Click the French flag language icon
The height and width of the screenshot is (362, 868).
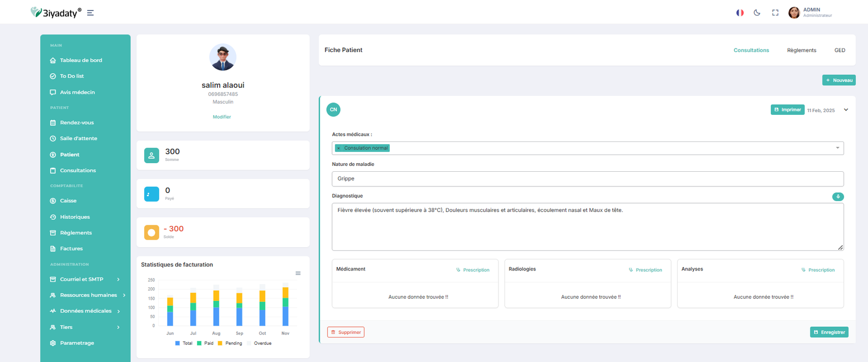pyautogui.click(x=739, y=12)
